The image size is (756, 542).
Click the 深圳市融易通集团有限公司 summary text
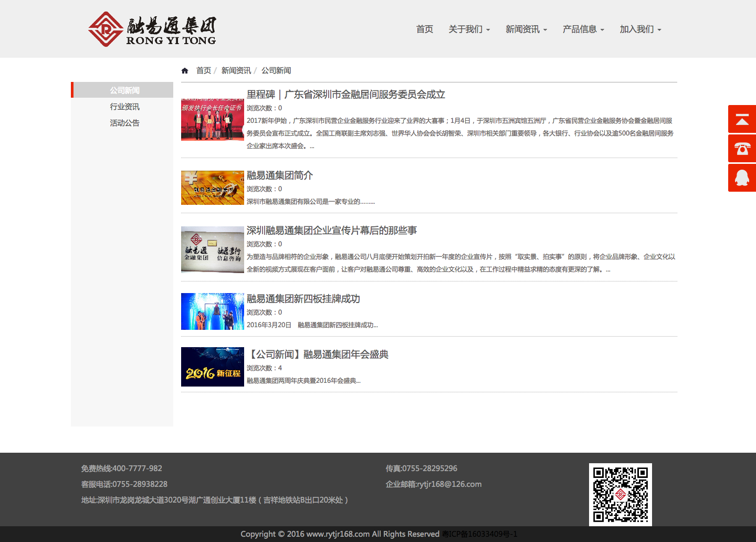click(311, 202)
